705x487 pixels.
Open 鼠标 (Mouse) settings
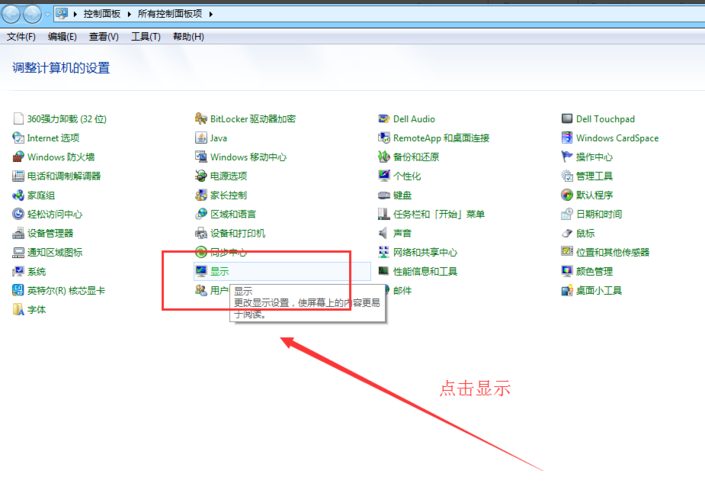tap(585, 233)
